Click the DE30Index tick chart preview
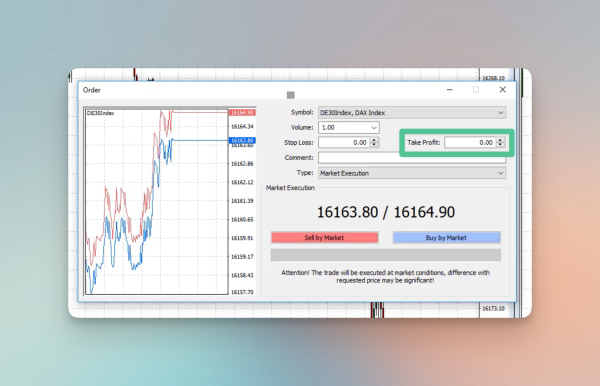Image resolution: width=600 pixels, height=386 pixels. [x=157, y=202]
